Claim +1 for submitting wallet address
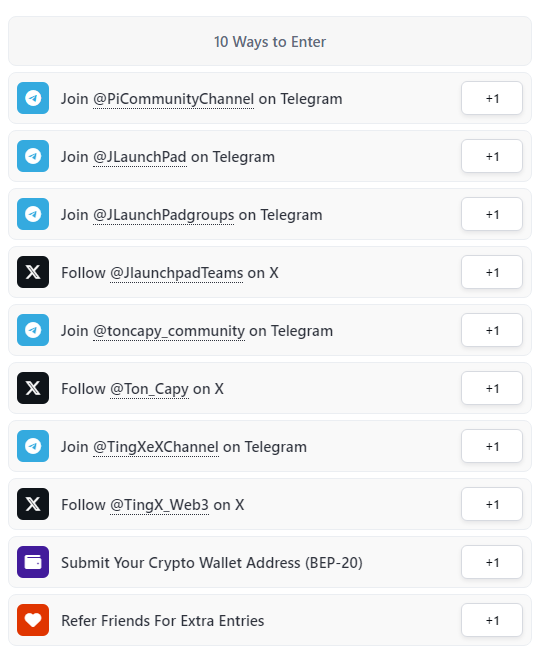 [492, 563]
